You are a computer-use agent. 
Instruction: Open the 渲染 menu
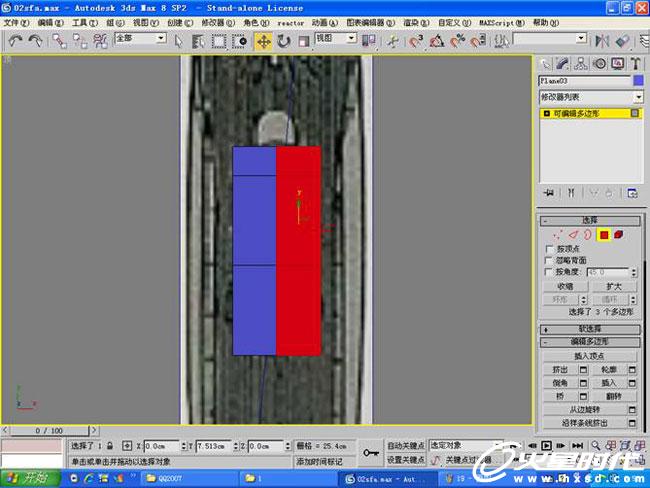click(416, 23)
